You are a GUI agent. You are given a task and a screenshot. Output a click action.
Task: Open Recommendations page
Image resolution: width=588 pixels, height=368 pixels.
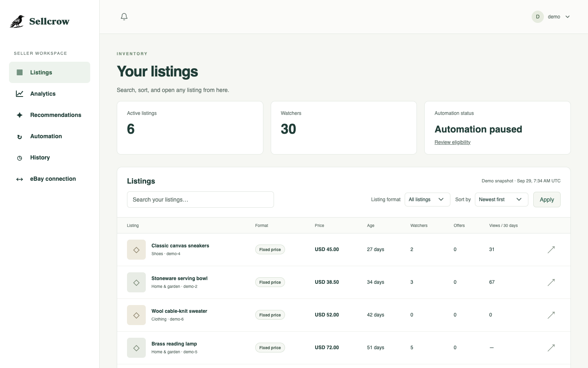tap(49, 115)
